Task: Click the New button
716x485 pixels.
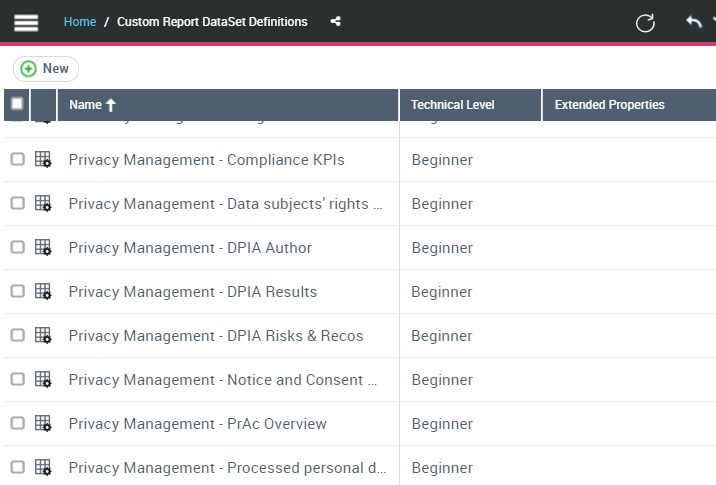Action: [x=46, y=69]
